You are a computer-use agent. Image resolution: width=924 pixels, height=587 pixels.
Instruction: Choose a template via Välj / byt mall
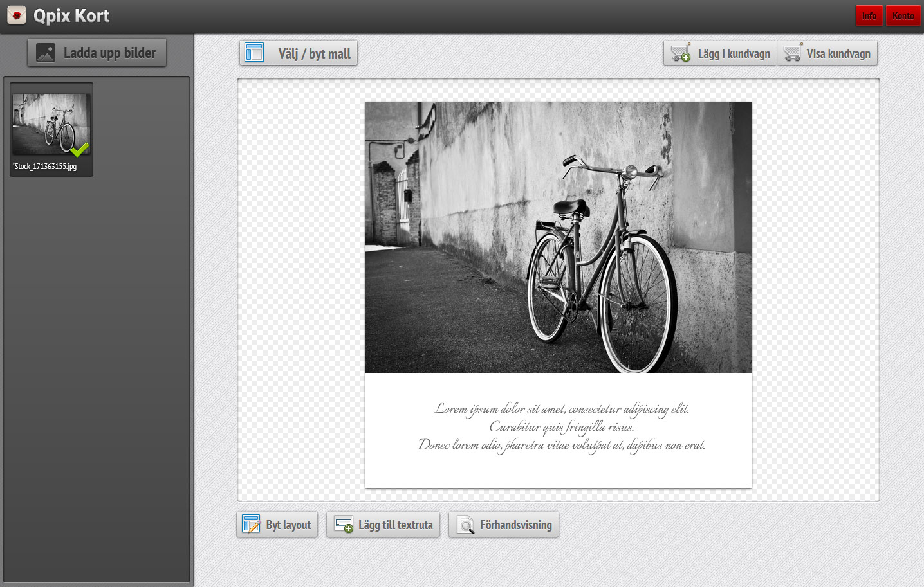pos(299,53)
